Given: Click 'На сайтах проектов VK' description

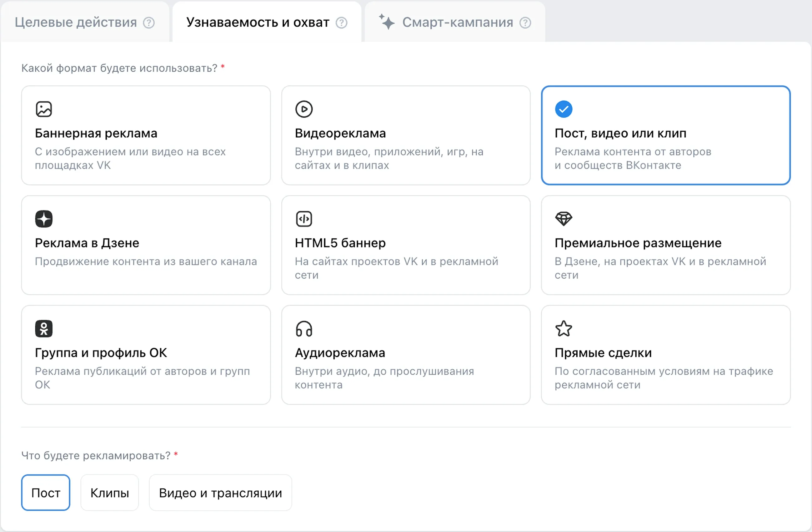Looking at the screenshot, I should [x=396, y=268].
